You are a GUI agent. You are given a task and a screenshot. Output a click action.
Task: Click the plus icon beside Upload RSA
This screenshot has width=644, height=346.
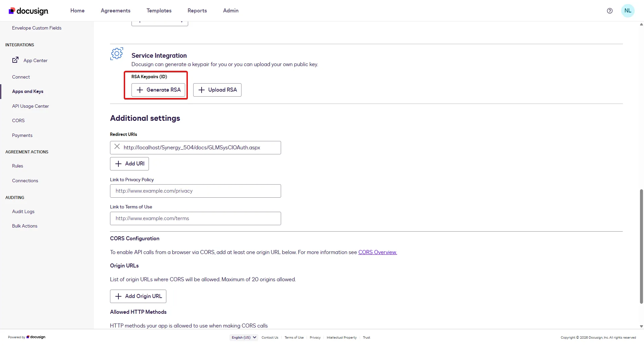point(201,90)
